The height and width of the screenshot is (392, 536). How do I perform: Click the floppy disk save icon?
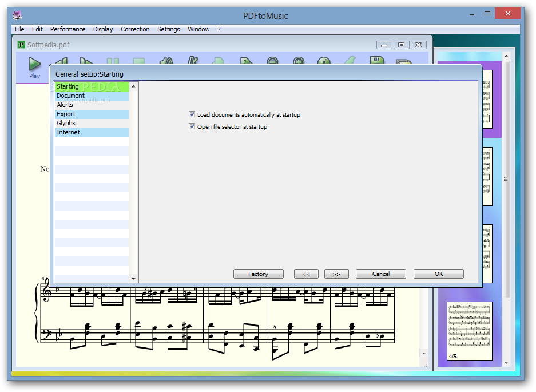click(377, 60)
